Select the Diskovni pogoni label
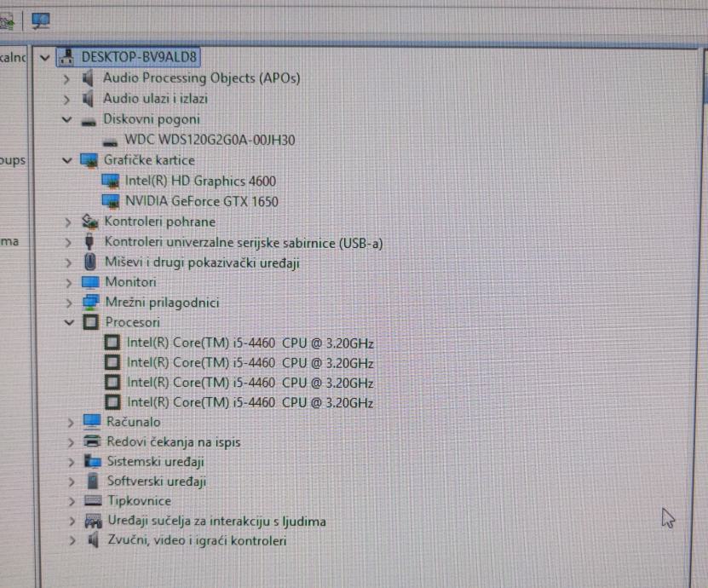 point(152,119)
